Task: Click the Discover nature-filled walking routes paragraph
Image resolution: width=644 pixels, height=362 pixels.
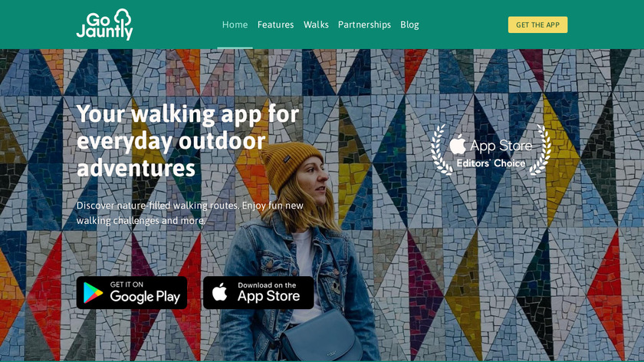Action: pos(190,213)
